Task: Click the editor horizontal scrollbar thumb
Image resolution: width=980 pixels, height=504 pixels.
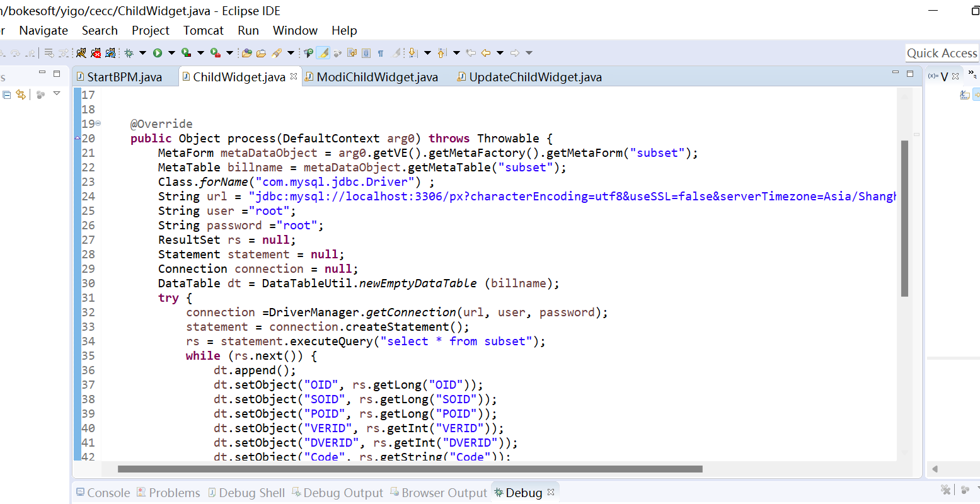Action: click(x=410, y=469)
